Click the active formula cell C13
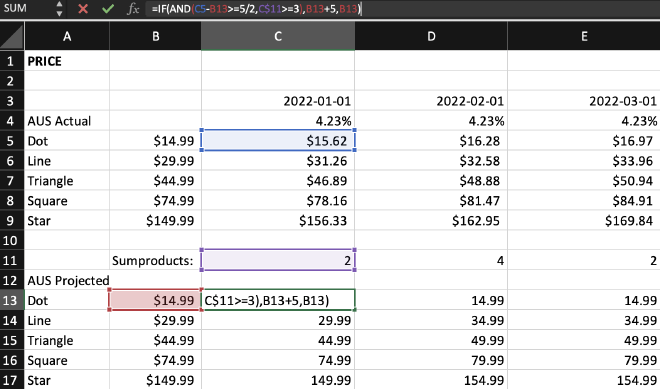The image size is (660, 389). pos(278,301)
